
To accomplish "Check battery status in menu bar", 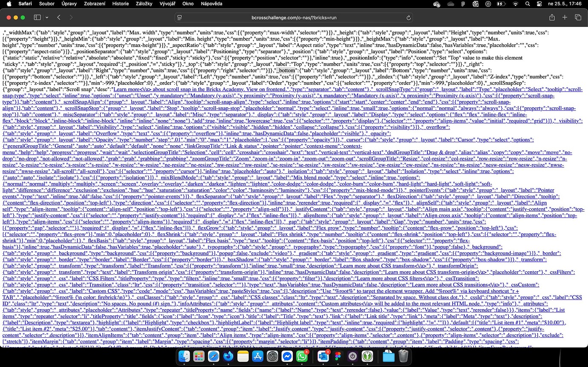I will tap(501, 4).
